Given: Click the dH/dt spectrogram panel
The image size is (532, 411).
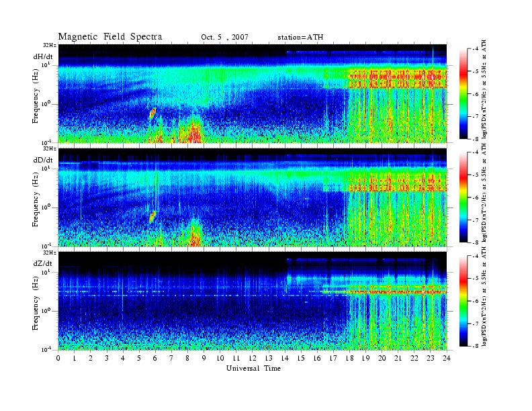Looking at the screenshot, I should coord(253,93).
